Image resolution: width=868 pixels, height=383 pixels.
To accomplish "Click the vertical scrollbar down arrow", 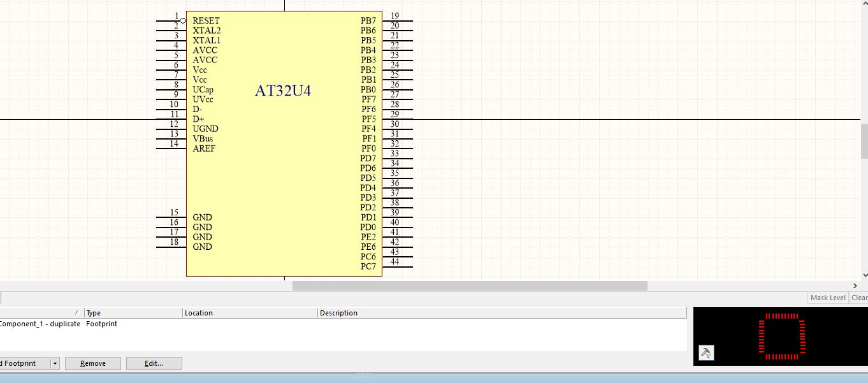I will 864,275.
